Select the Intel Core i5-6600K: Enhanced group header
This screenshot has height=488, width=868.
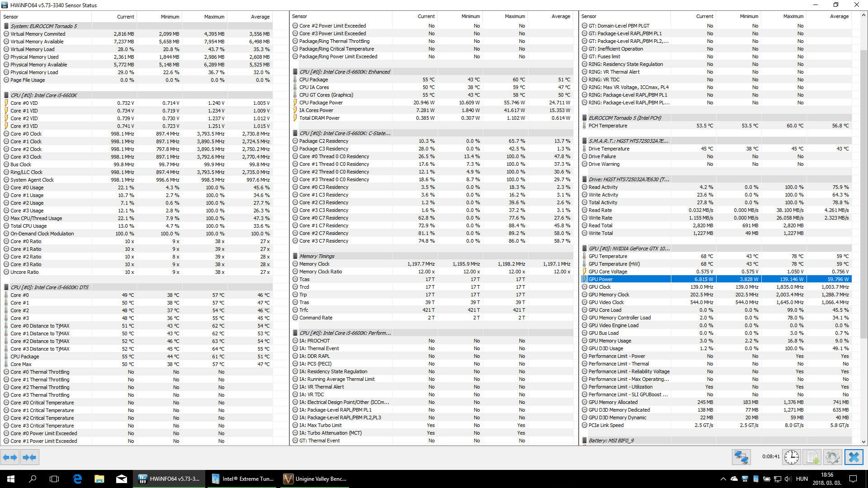point(432,72)
